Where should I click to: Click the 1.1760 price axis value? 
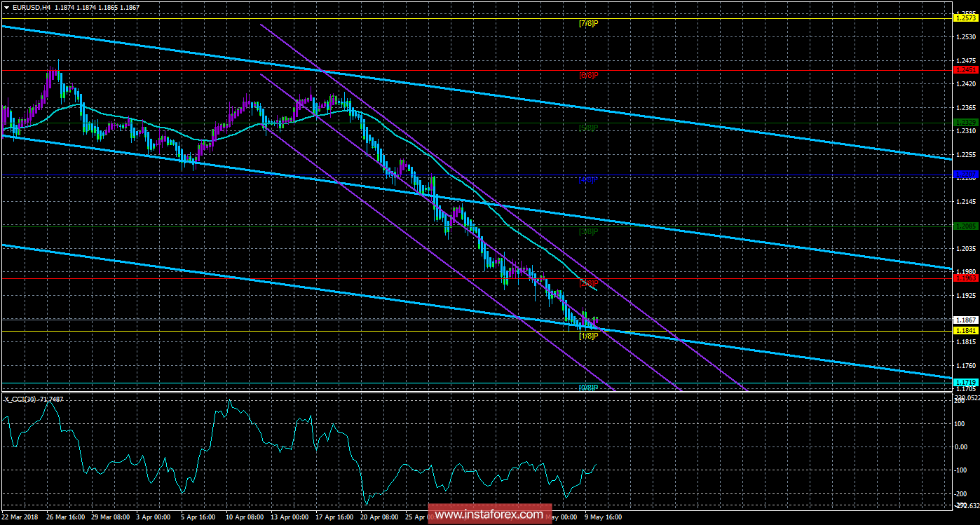965,365
